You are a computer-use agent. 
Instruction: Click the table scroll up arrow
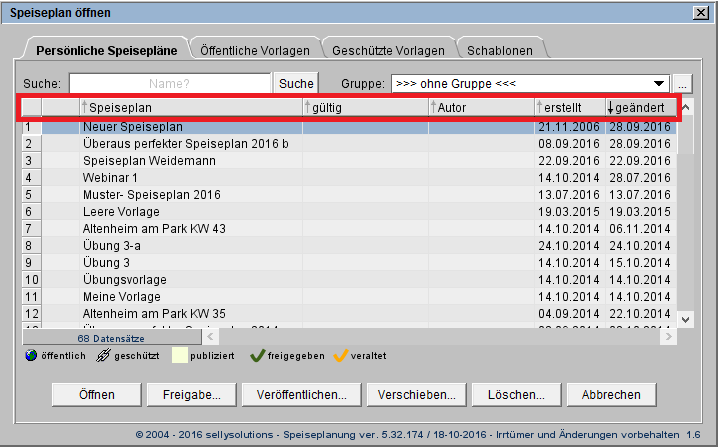(x=685, y=108)
